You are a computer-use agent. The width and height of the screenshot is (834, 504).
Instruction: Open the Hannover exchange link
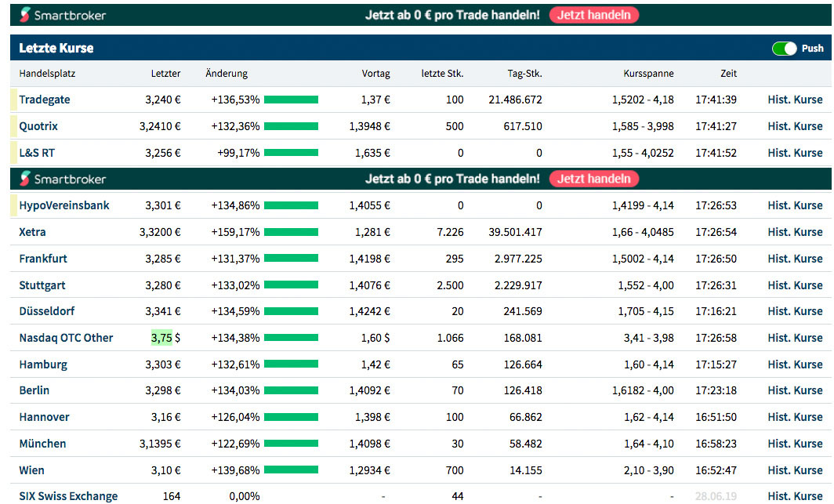pyautogui.click(x=44, y=417)
